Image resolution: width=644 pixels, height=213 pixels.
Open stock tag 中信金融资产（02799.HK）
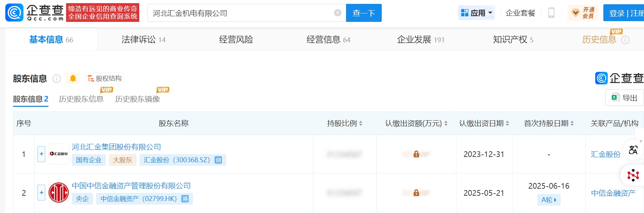coord(145,199)
